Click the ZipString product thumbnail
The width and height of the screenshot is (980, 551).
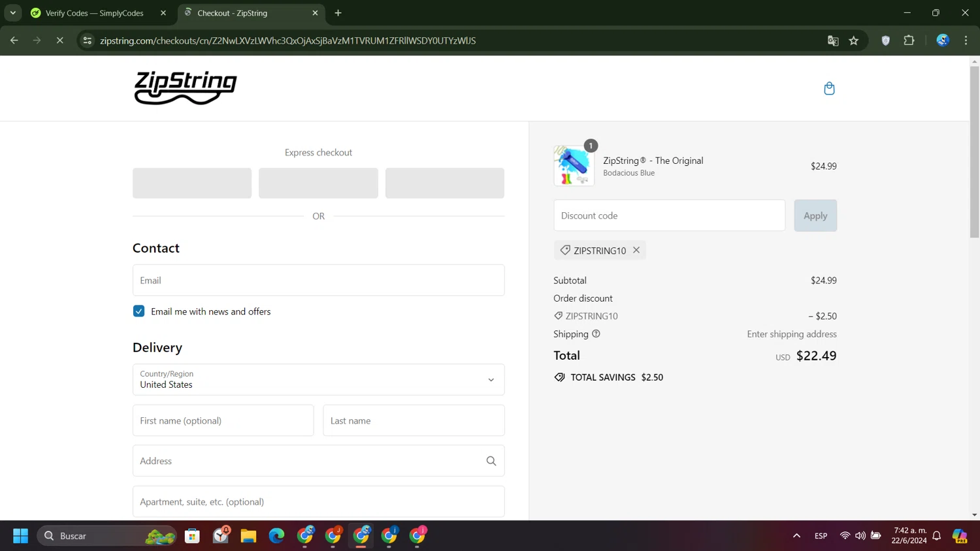click(574, 166)
